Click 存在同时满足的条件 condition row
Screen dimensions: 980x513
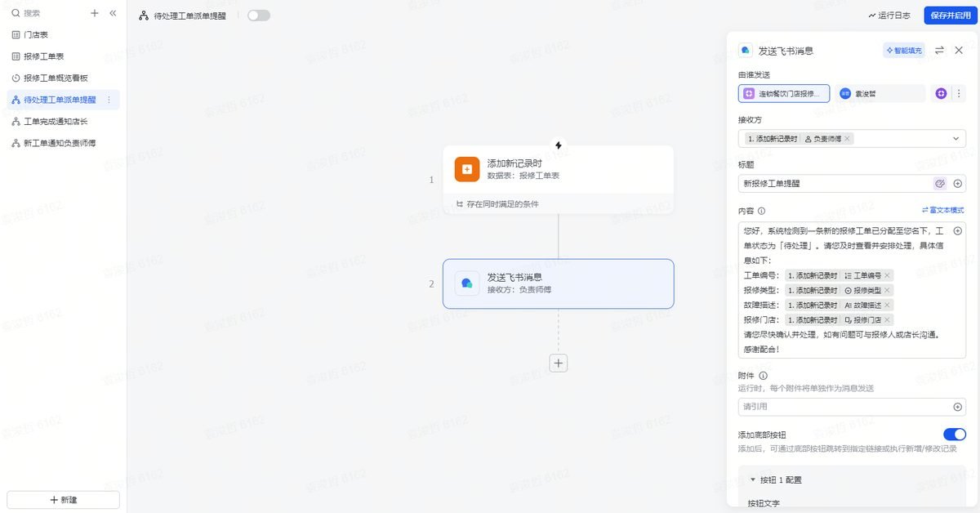559,203
